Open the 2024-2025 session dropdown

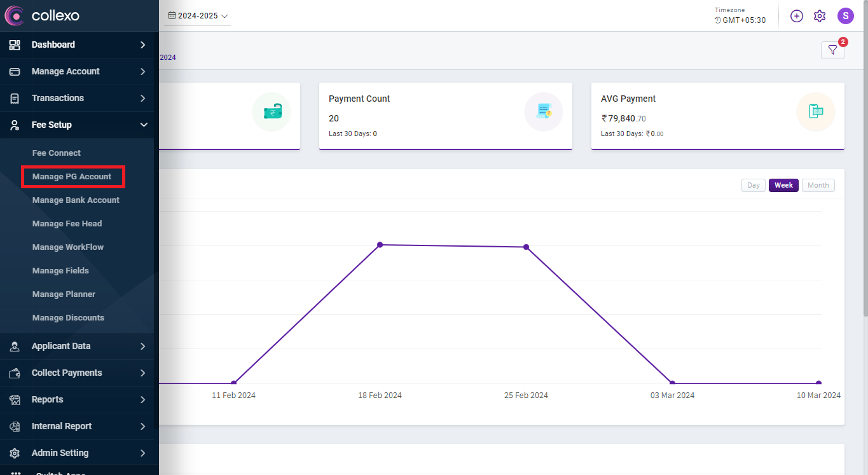198,16
